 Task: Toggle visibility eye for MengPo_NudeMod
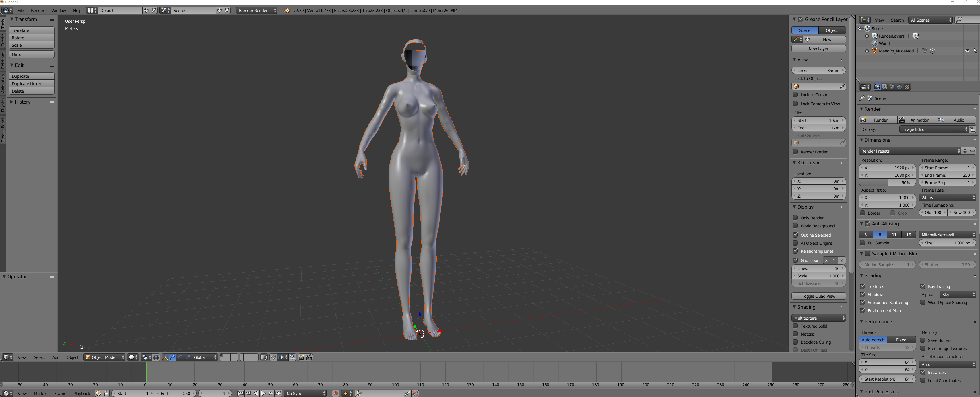[967, 51]
